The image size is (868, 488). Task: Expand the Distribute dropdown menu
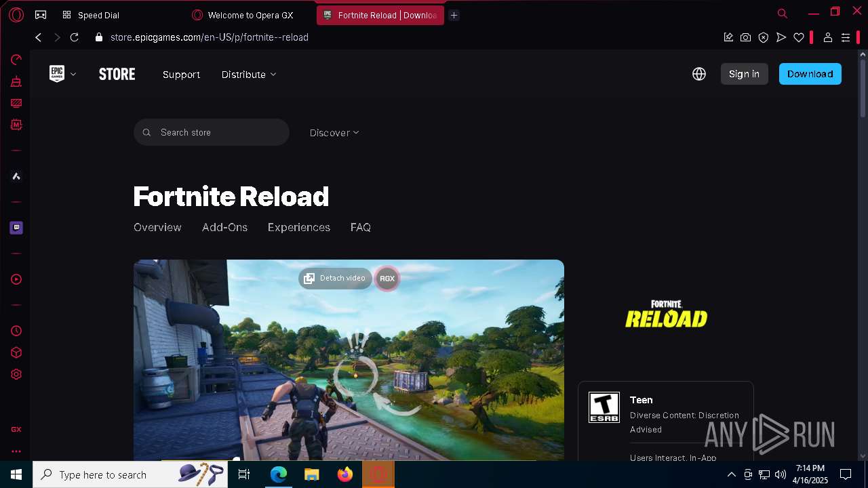pyautogui.click(x=249, y=75)
